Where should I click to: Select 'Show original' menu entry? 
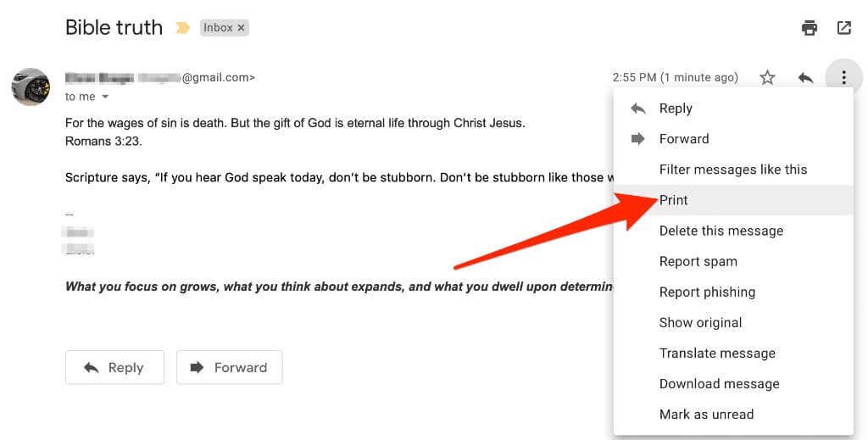pyautogui.click(x=700, y=322)
